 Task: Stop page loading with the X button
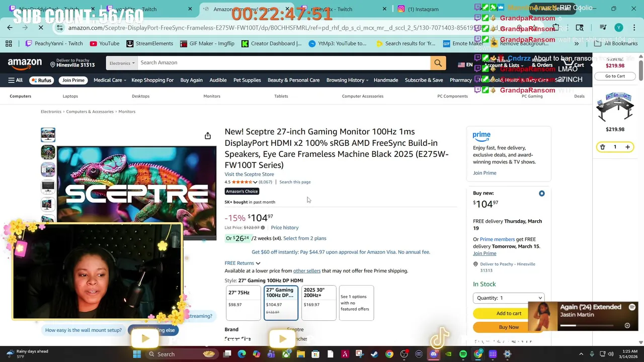pyautogui.click(x=41, y=28)
